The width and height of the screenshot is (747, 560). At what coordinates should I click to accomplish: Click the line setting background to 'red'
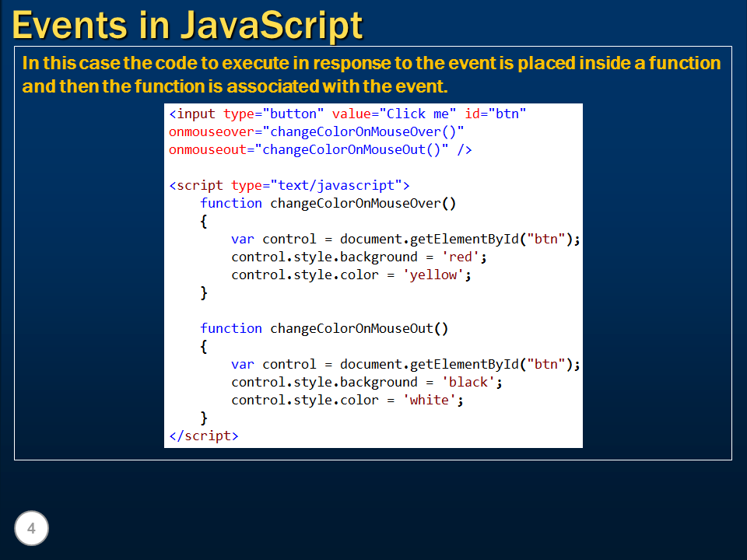pos(359,257)
